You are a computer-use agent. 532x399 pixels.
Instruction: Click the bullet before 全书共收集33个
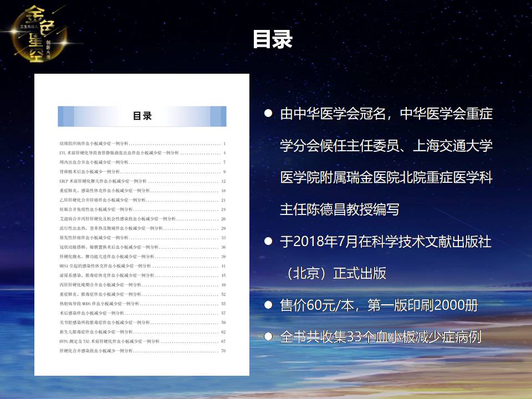tap(269, 337)
